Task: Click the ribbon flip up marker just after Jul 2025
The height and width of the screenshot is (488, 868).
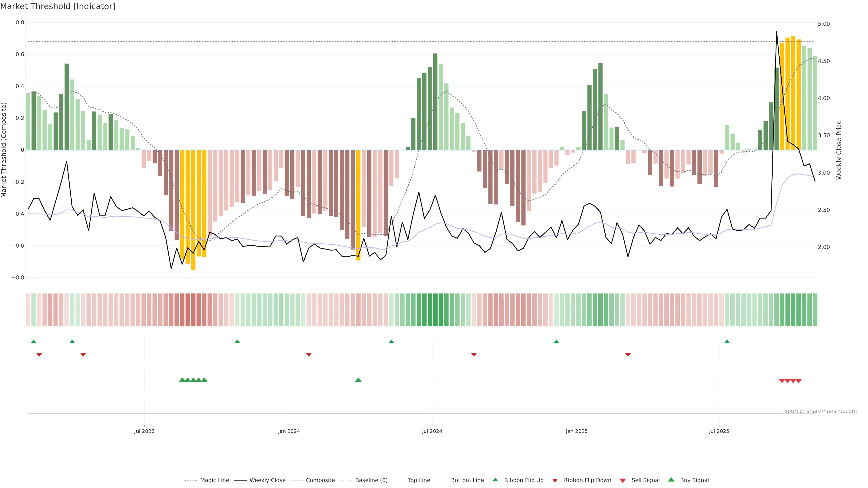Action: pos(727,342)
